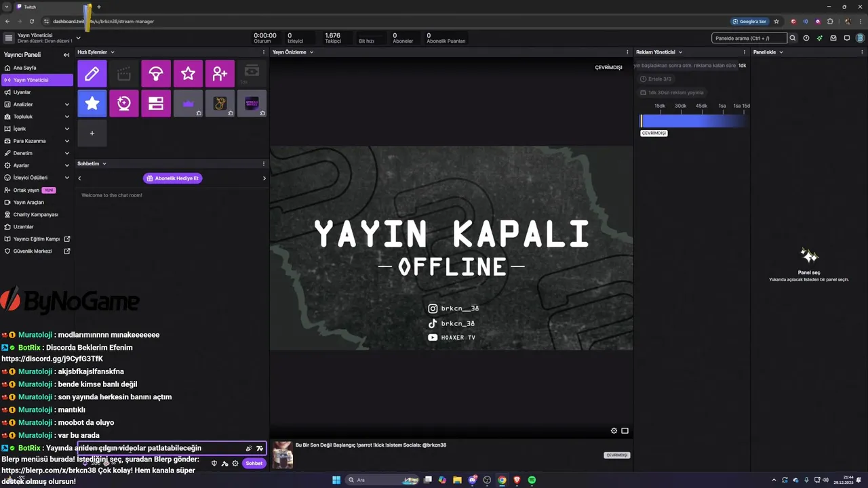This screenshot has height=488, width=868.
Task: Open Ortak yayın sidebar item
Action: point(37,190)
